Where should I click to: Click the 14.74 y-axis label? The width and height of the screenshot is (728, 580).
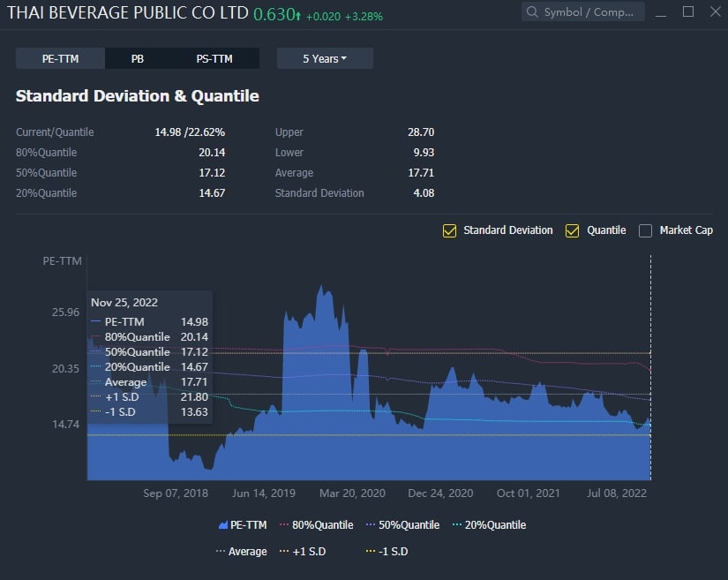pos(65,425)
